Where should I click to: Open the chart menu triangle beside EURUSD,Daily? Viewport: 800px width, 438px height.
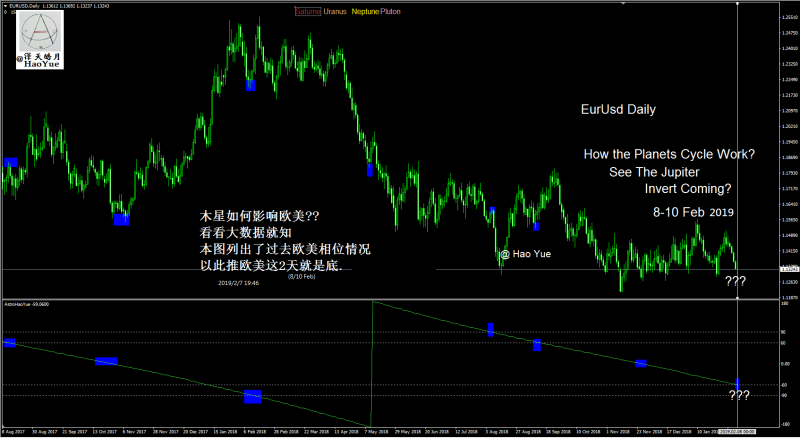tap(6, 6)
